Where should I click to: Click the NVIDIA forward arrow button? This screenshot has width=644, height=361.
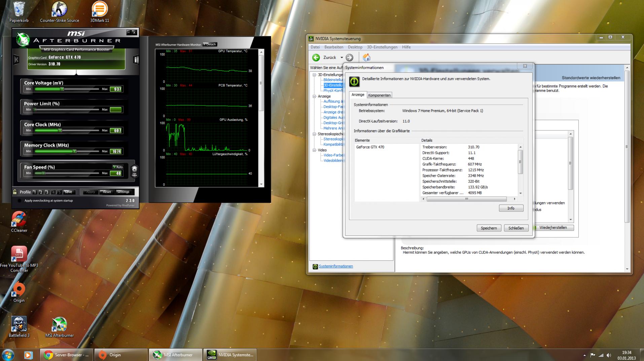point(350,58)
